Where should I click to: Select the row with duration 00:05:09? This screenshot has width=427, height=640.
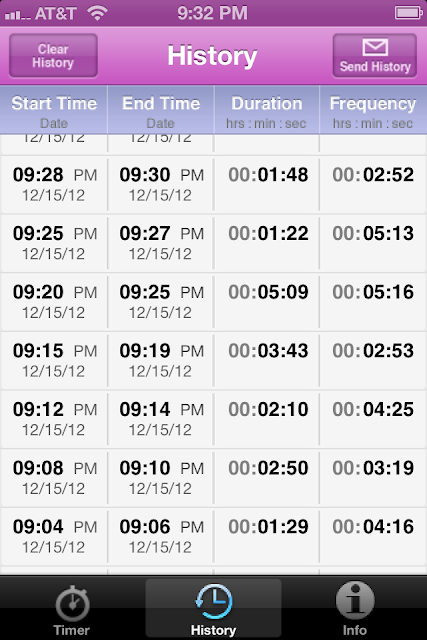point(214,301)
